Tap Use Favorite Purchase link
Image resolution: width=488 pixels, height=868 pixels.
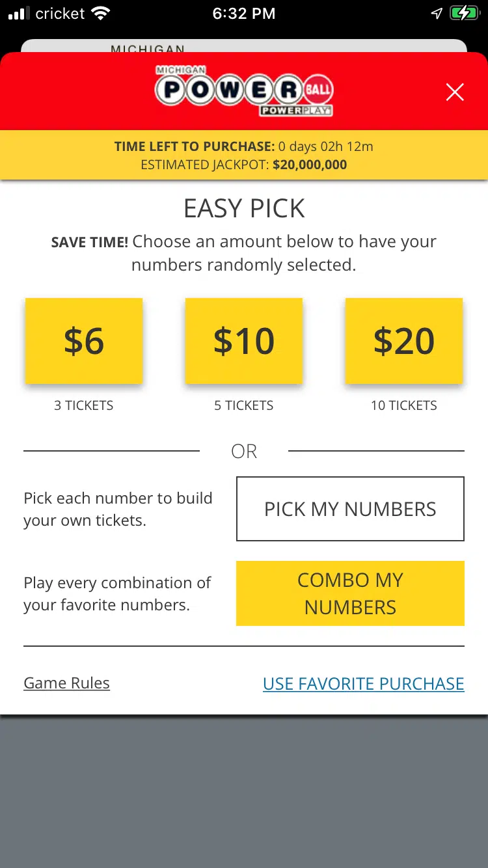coord(363,684)
